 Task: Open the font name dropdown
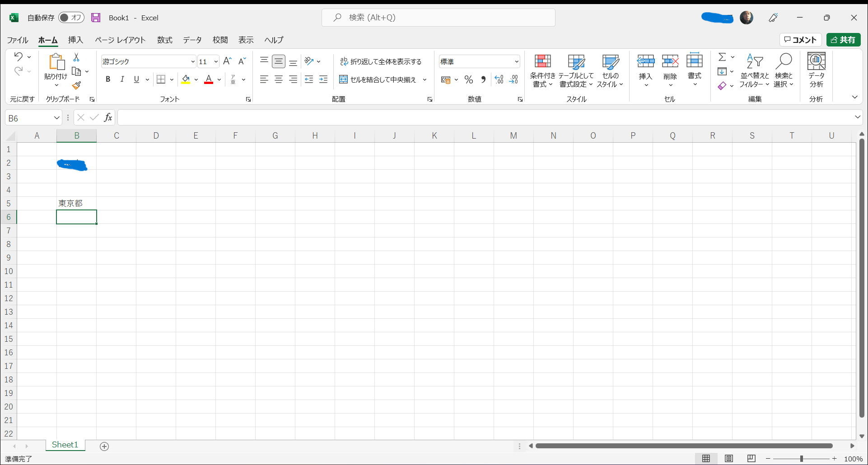pyautogui.click(x=193, y=61)
